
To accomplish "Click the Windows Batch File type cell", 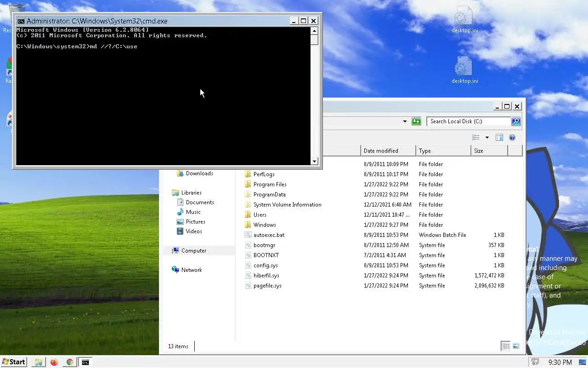I will 442,235.
